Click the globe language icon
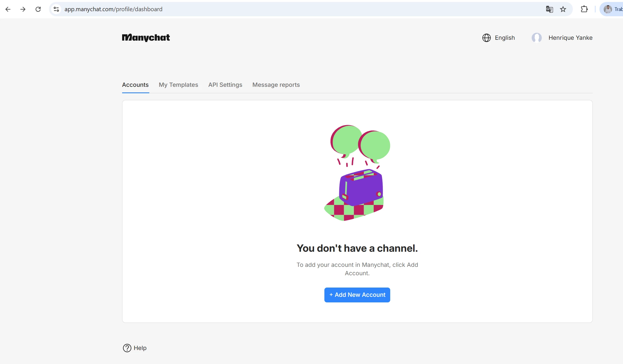 487,38
